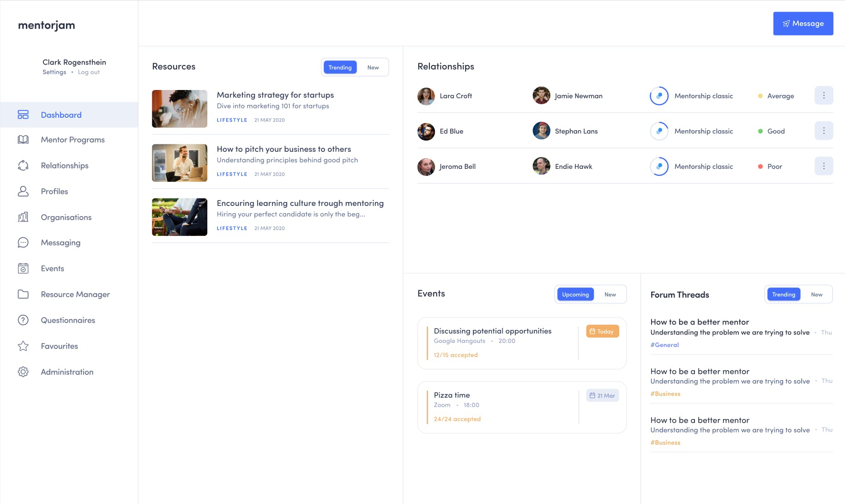Click the Good status in Ed Blue's row
Screen dimensions: 845x504
click(x=771, y=131)
